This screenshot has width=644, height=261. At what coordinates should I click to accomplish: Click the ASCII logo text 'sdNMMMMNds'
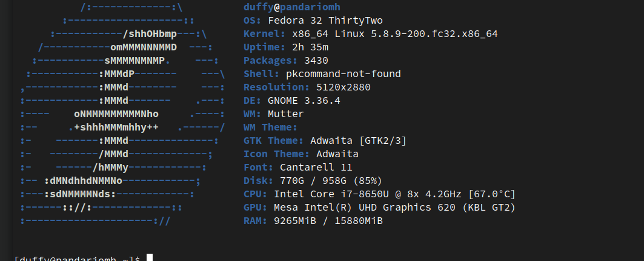click(80, 194)
